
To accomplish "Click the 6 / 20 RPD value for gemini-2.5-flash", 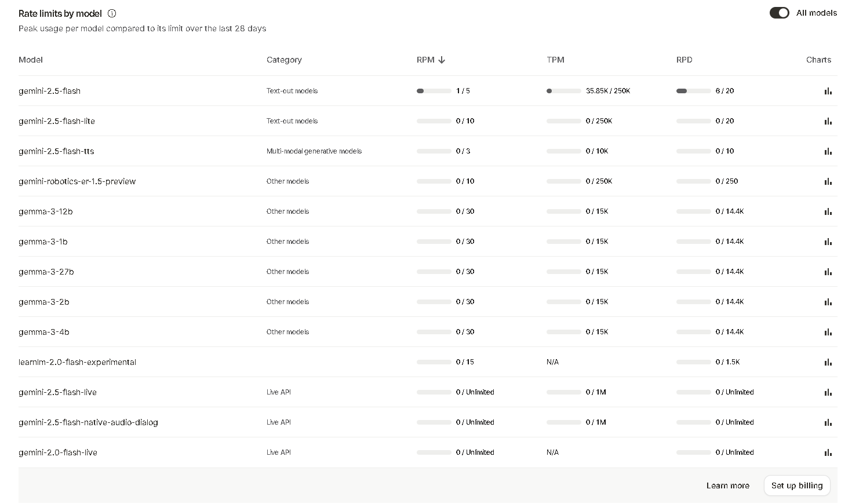I will (x=724, y=91).
